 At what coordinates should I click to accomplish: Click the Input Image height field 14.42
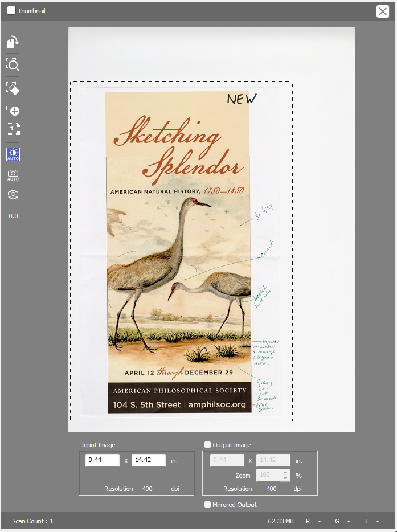pos(148,460)
